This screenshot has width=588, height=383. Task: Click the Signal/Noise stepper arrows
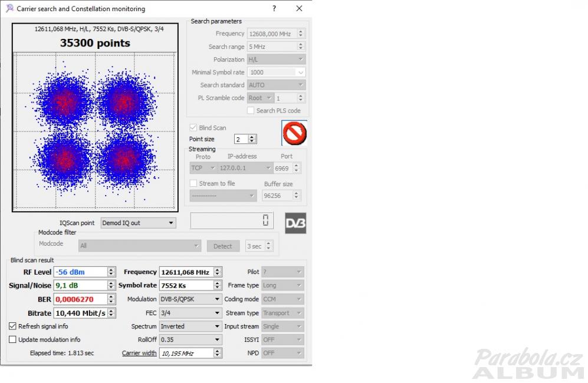(111, 286)
